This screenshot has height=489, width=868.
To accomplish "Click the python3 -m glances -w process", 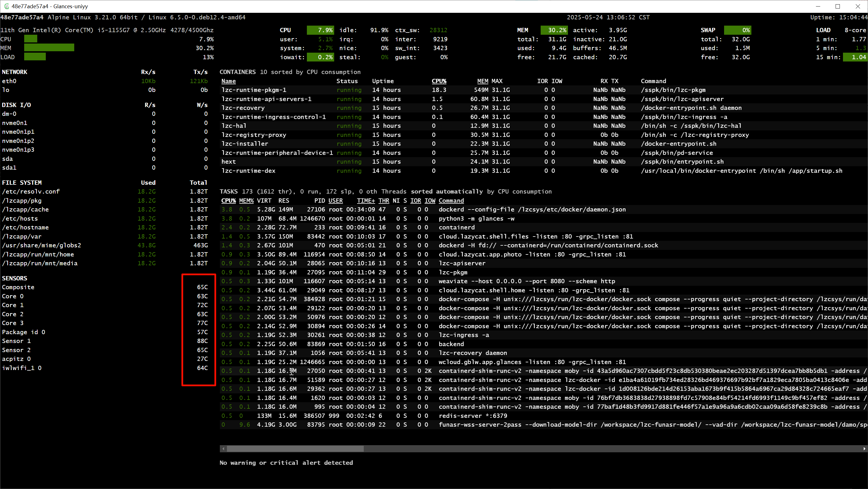I will coord(476,219).
